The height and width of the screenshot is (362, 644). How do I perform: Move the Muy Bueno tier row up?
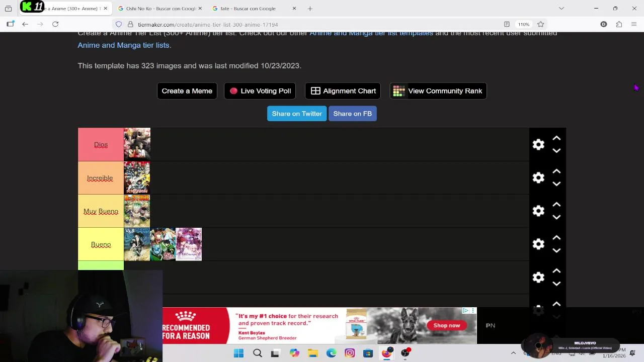(556, 205)
